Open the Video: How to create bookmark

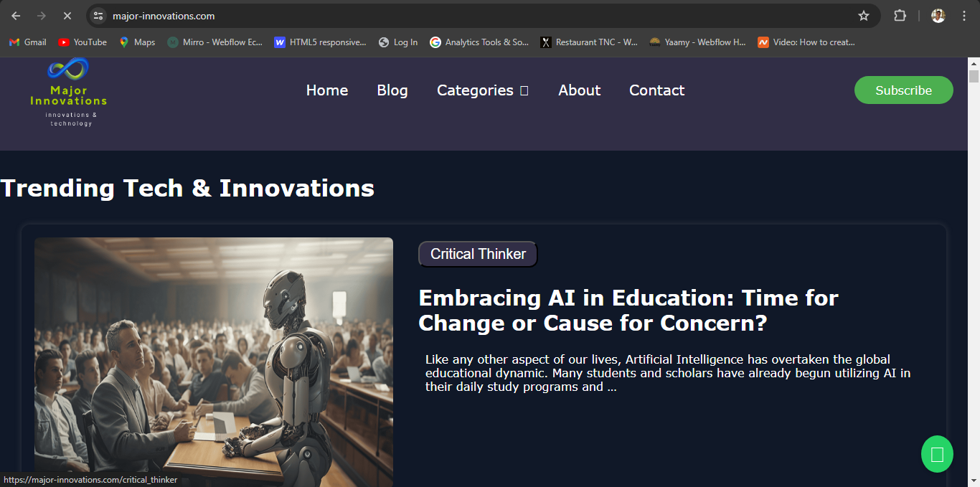[x=806, y=42]
